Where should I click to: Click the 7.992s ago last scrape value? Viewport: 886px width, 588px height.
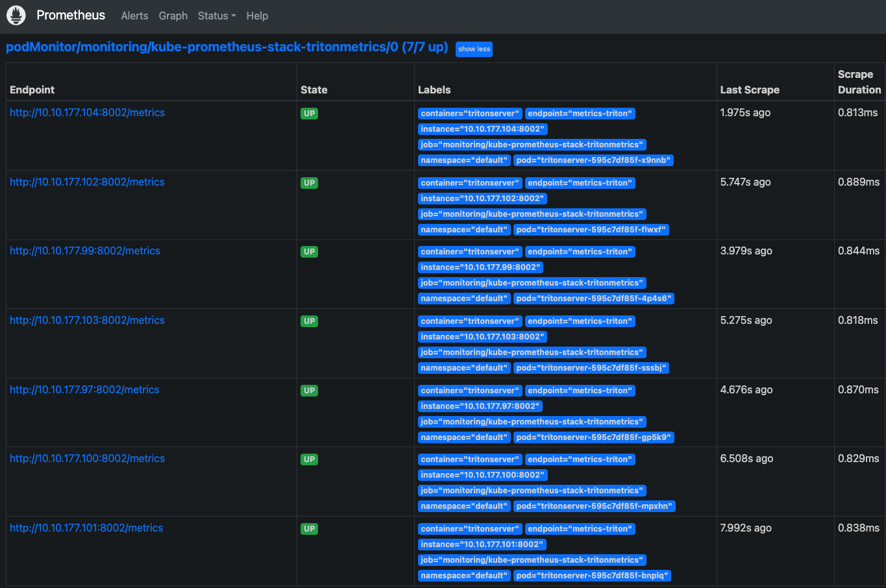click(x=746, y=528)
